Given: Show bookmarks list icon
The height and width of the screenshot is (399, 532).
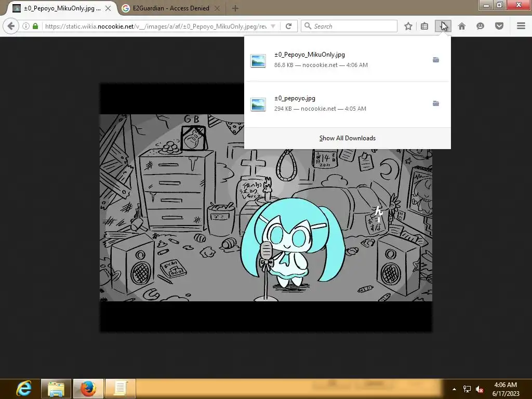Looking at the screenshot, I should point(424,26).
